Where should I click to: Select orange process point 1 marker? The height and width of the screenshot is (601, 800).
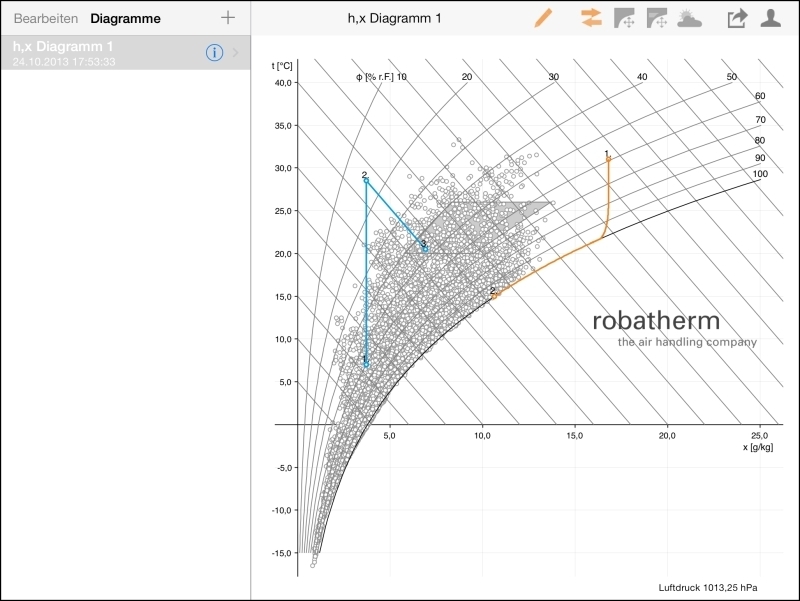coord(608,159)
